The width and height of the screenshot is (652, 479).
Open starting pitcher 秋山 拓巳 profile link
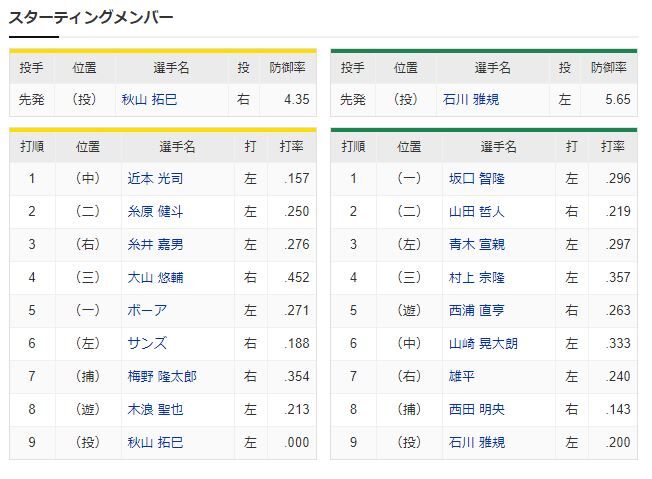click(x=149, y=99)
